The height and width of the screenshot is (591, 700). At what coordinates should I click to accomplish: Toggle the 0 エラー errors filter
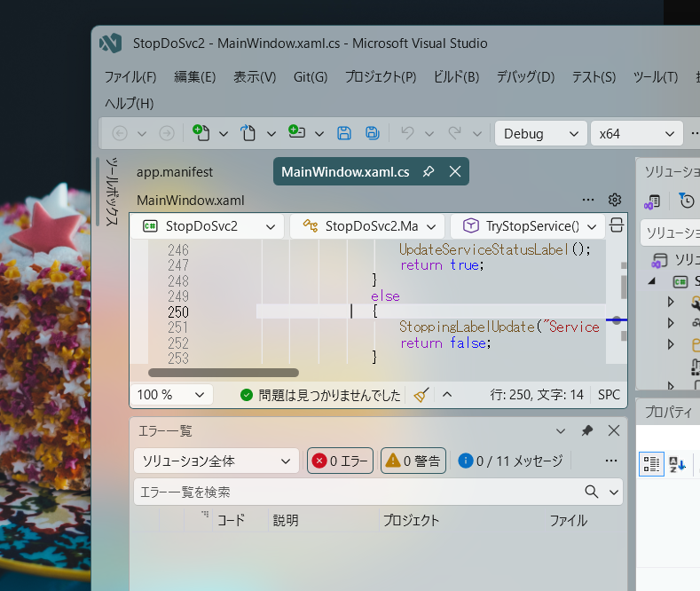tap(342, 461)
